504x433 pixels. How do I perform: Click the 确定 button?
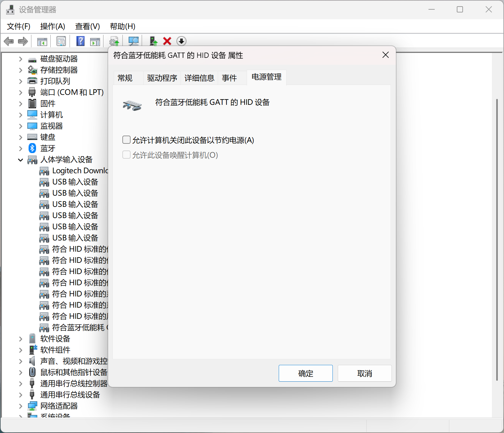point(305,373)
